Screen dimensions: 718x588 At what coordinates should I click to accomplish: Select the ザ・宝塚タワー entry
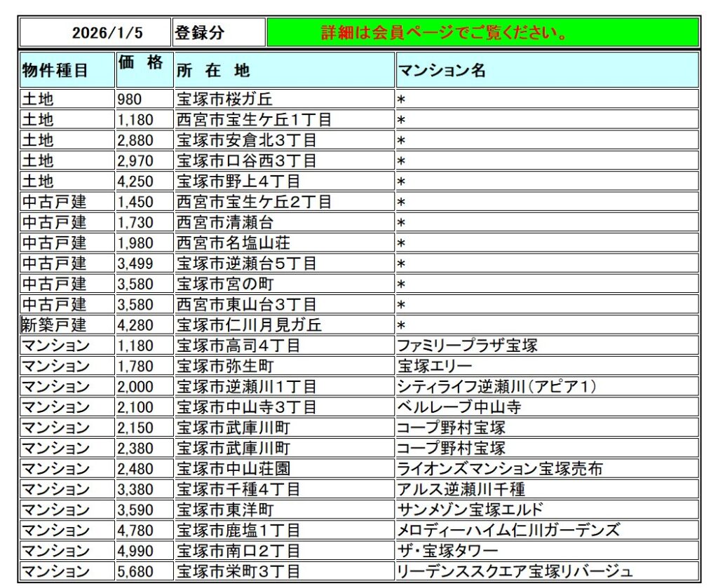tap(448, 550)
